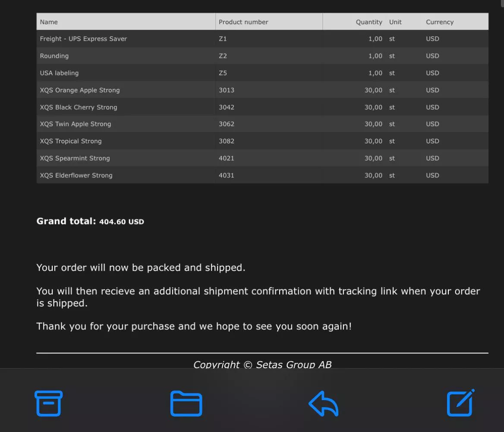Viewport: 504px width, 432px height.
Task: Archive this email with the box icon
Action: 48,403
